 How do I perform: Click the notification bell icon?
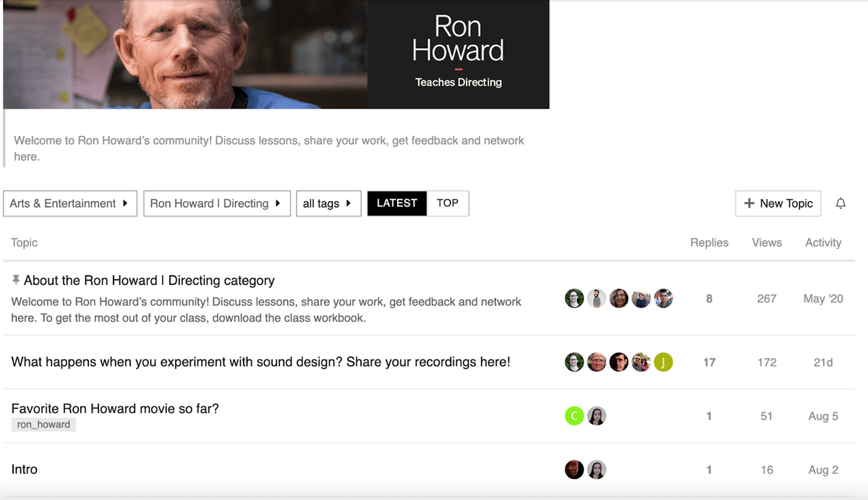point(841,203)
